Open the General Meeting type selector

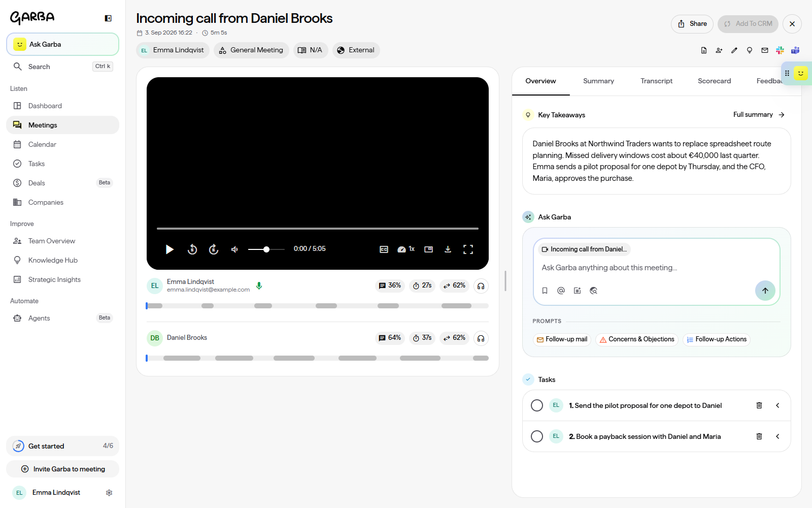[251, 50]
